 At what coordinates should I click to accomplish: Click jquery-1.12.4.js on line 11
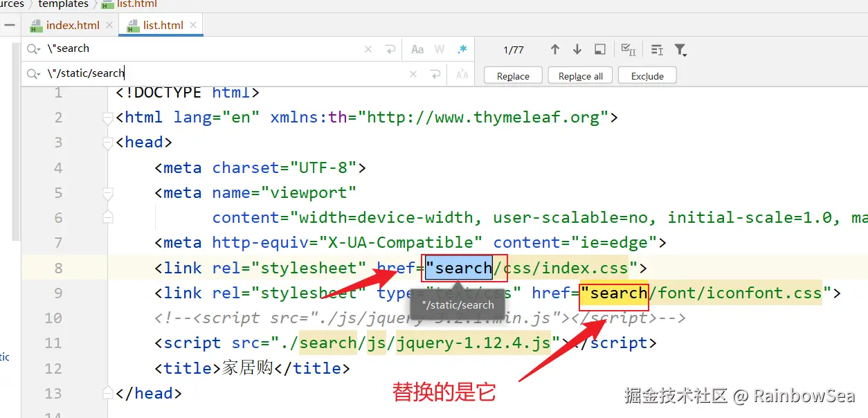point(473,343)
